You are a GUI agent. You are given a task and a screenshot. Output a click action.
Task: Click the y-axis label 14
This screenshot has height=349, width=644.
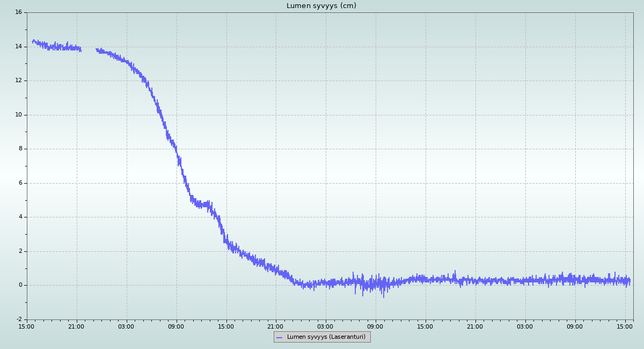click(x=18, y=47)
